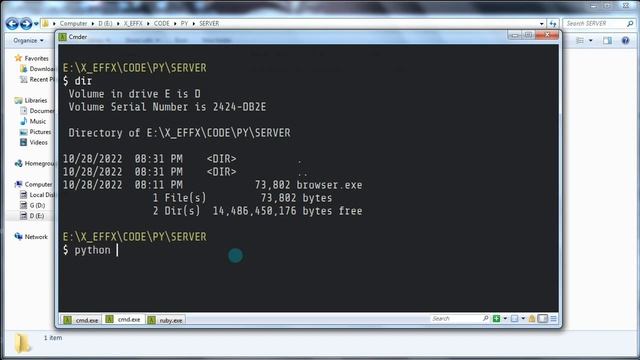The height and width of the screenshot is (360, 640).
Task: Click Computer in Explorer address bar
Action: pos(73,24)
